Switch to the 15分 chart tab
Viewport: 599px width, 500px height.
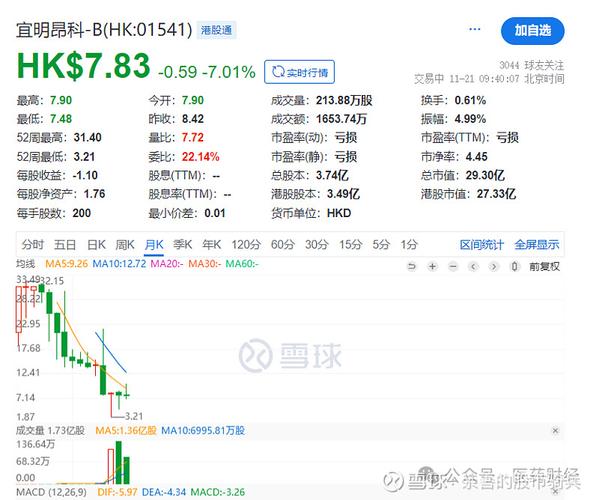tap(351, 244)
